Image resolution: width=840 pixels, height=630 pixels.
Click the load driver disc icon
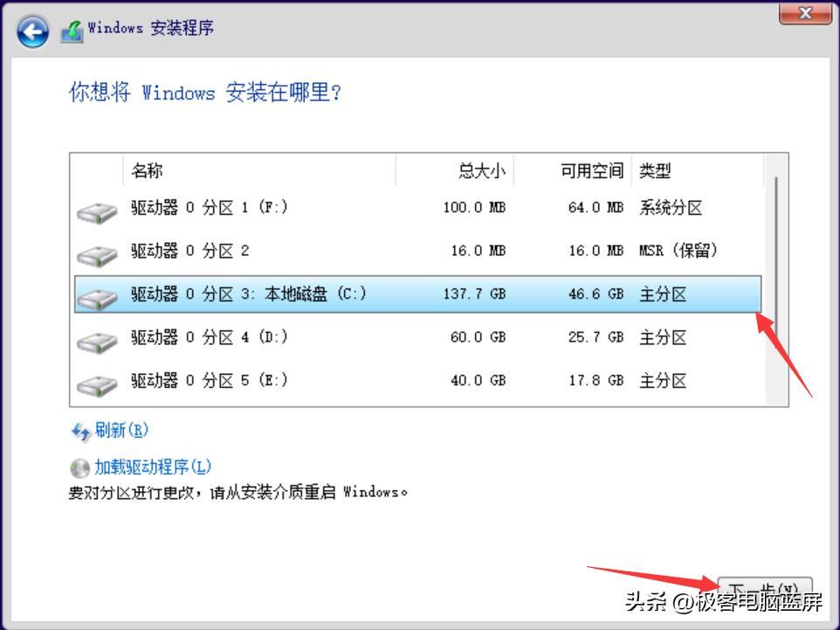pyautogui.click(x=79, y=468)
